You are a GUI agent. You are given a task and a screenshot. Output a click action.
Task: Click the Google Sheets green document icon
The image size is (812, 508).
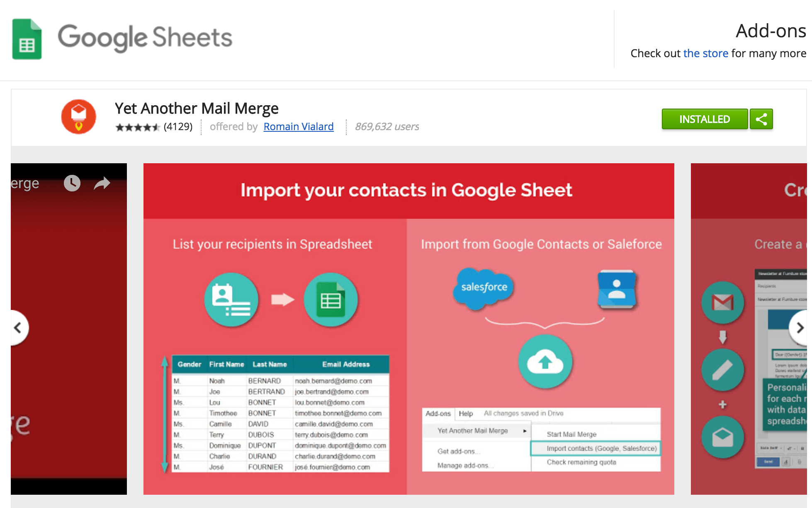point(27,39)
